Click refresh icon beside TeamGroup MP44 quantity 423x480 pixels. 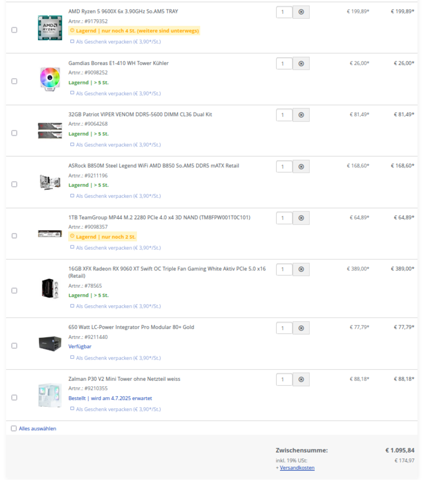click(301, 218)
